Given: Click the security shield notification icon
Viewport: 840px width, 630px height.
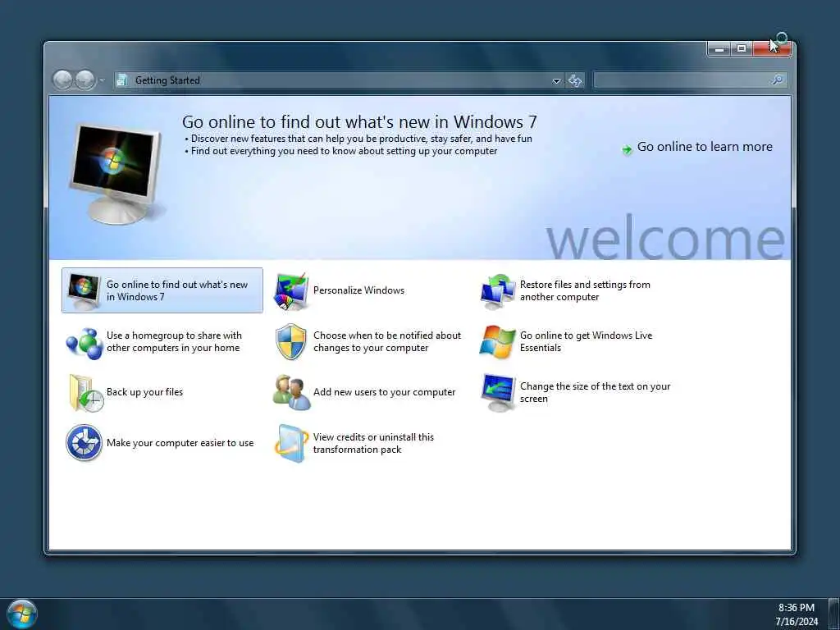Looking at the screenshot, I should 291,342.
